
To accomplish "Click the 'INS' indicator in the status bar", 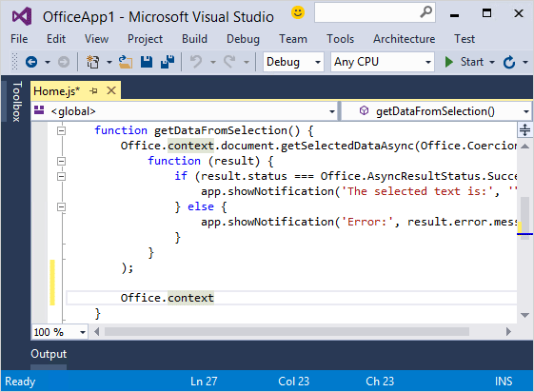I will click(x=504, y=382).
